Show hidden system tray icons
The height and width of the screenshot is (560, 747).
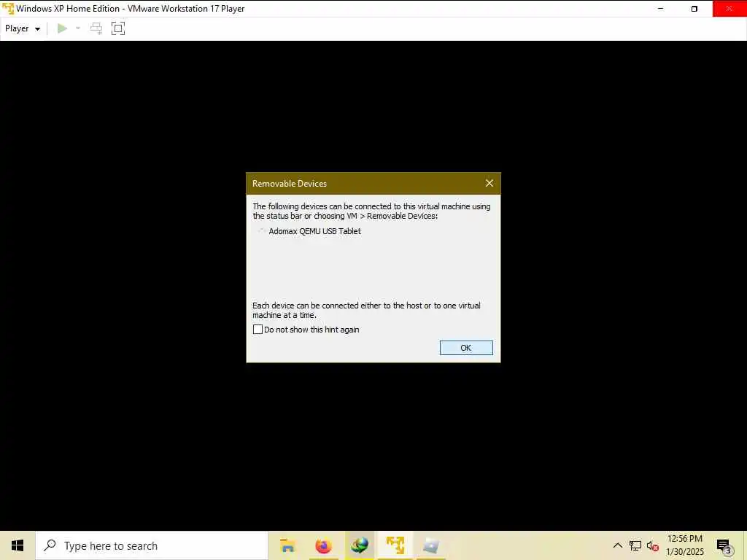point(617,545)
